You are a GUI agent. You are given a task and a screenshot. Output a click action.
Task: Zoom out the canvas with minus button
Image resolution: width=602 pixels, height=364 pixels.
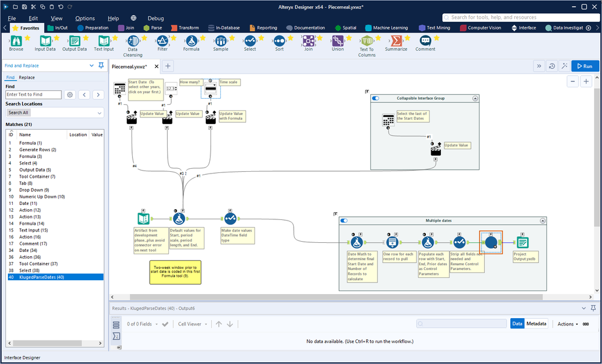coord(572,81)
